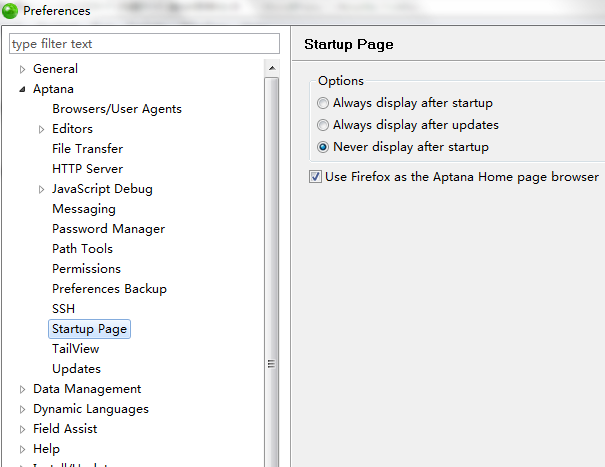Select Always display after startup option

coord(323,103)
